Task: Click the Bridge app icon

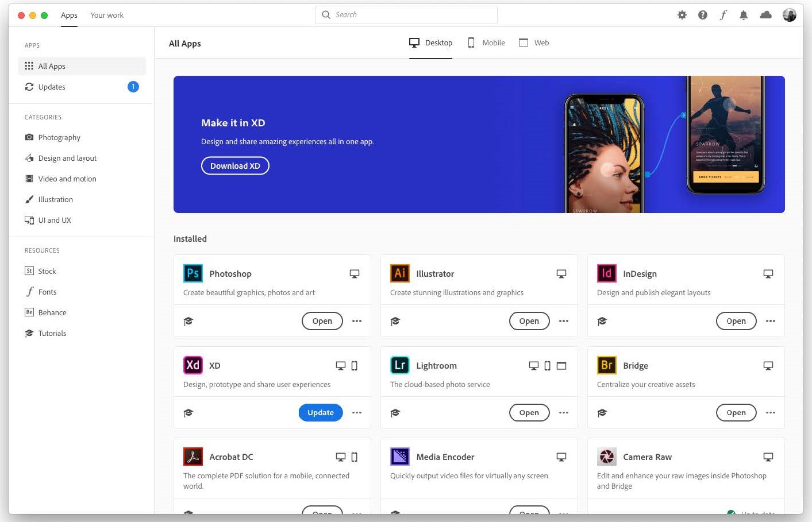Action: pyautogui.click(x=607, y=365)
